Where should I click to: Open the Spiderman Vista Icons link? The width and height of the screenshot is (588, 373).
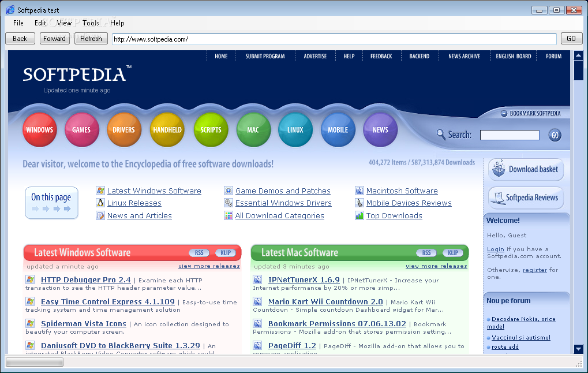[x=84, y=323]
